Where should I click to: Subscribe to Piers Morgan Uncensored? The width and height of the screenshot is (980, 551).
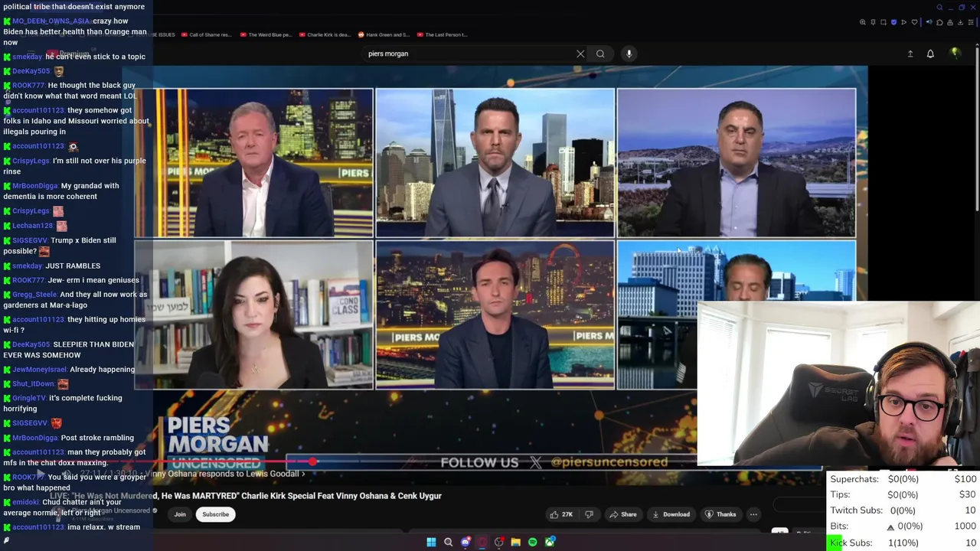[x=216, y=514]
